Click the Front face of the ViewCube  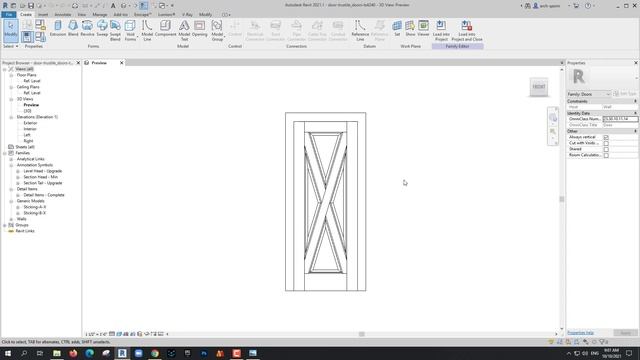(539, 87)
